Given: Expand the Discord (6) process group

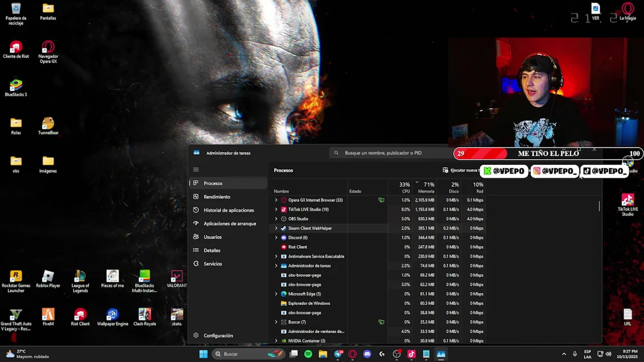Looking at the screenshot, I should coord(276,238).
